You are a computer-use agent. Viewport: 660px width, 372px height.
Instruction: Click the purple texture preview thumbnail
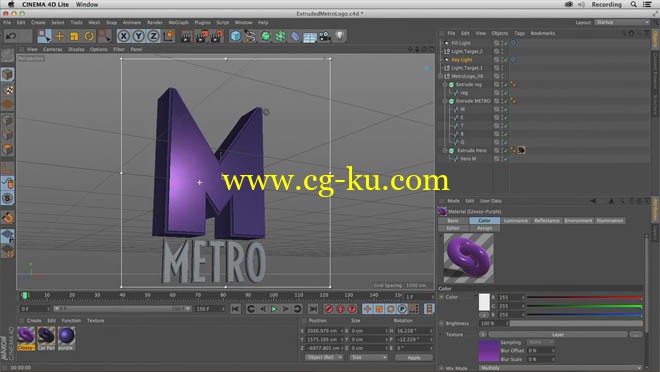pyautogui.click(x=489, y=351)
